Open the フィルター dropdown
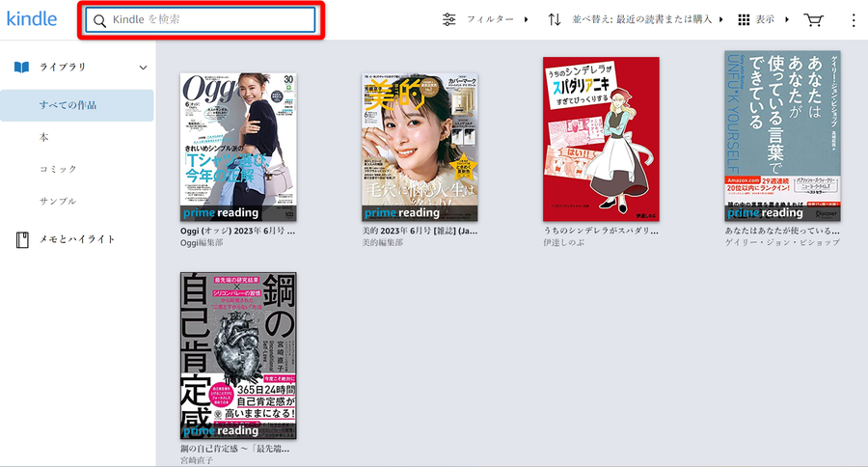 click(497, 19)
